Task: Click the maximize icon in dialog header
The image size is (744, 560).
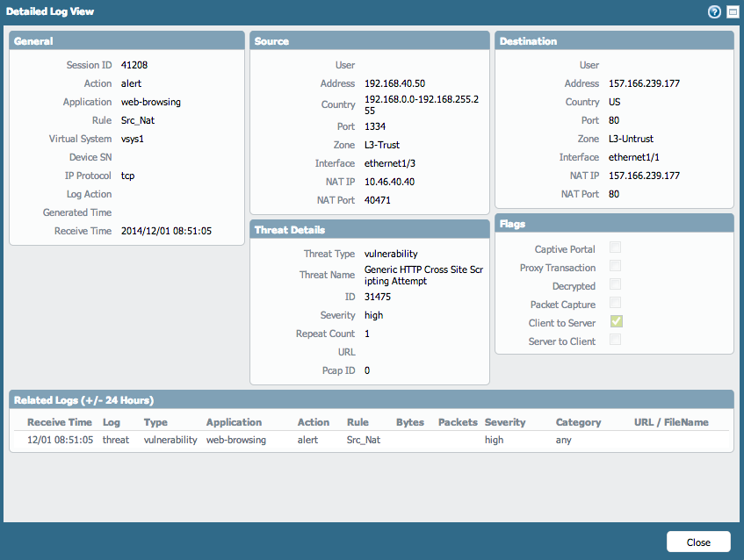Action: pyautogui.click(x=731, y=12)
